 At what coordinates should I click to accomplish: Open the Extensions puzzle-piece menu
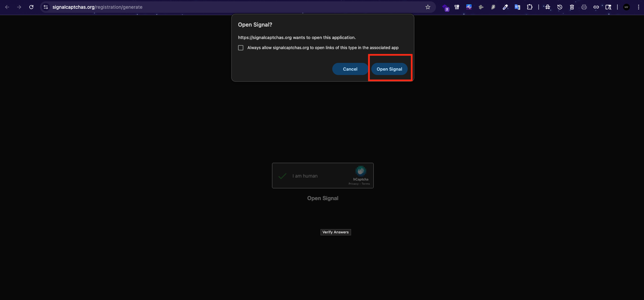(530, 7)
